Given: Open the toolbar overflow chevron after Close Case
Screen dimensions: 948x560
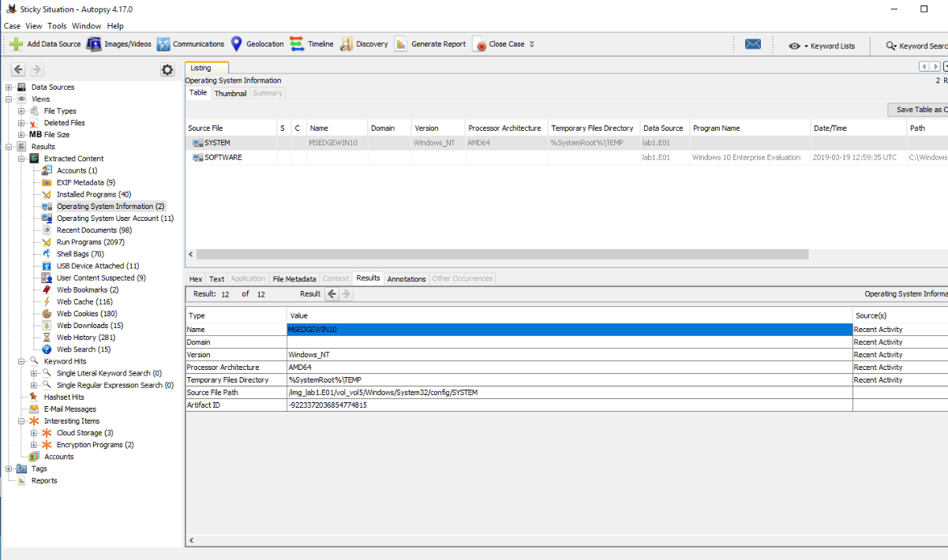Looking at the screenshot, I should (532, 44).
